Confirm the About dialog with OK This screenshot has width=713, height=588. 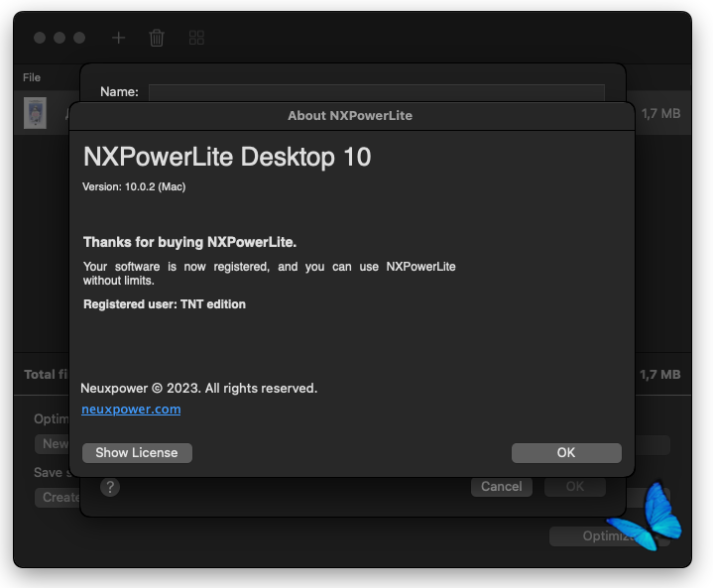pyautogui.click(x=566, y=453)
